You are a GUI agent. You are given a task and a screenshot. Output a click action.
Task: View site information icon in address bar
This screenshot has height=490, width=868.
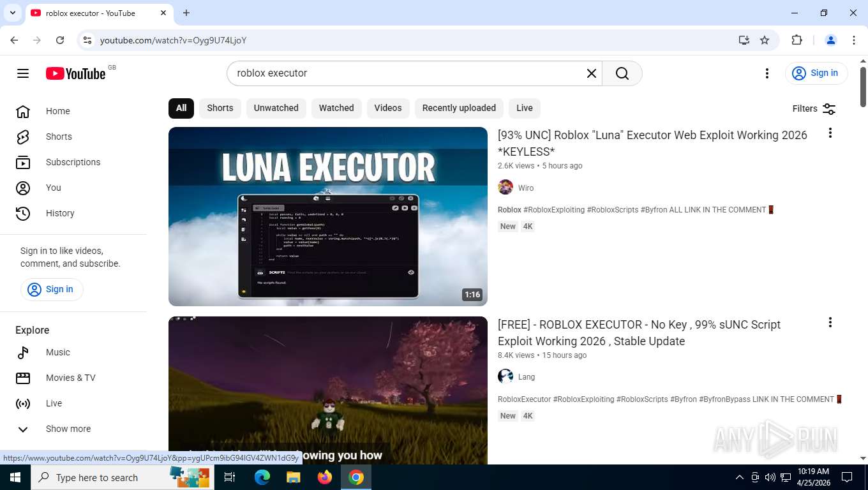pos(88,40)
